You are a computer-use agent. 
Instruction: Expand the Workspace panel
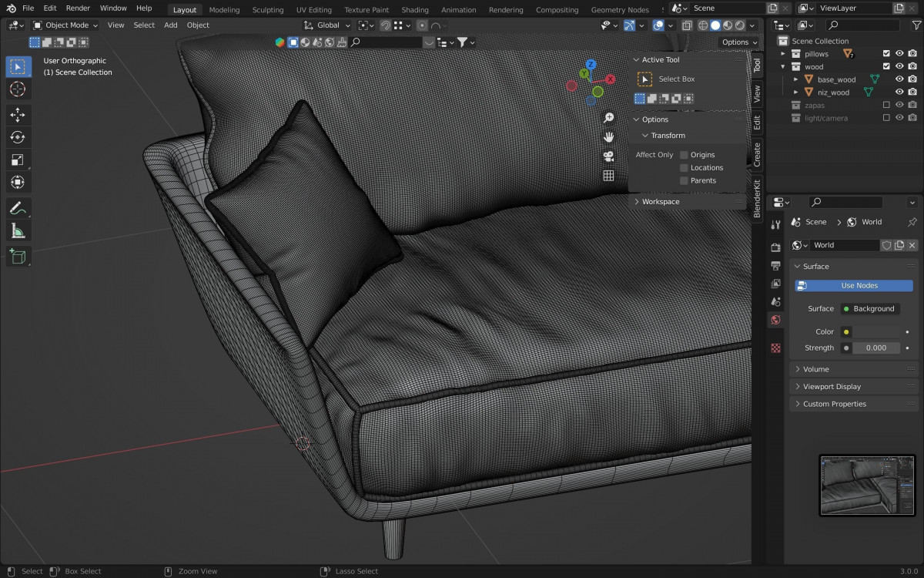point(661,202)
